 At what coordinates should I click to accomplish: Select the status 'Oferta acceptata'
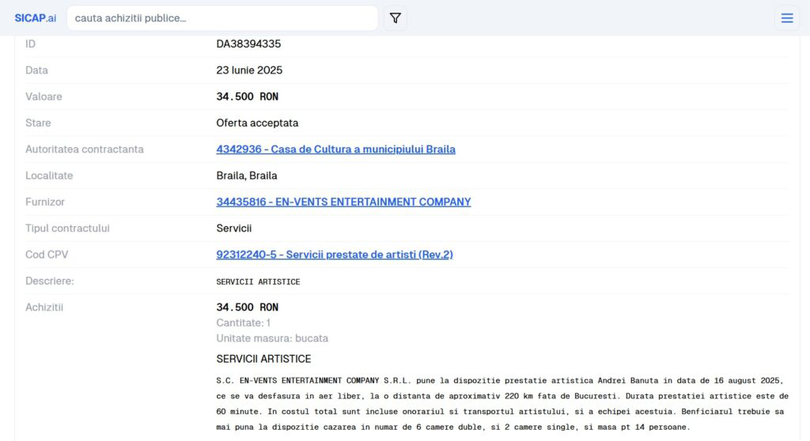(x=257, y=123)
